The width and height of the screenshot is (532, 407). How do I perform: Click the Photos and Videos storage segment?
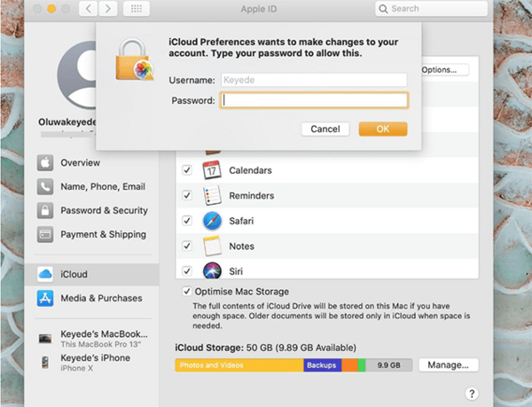pyautogui.click(x=239, y=365)
